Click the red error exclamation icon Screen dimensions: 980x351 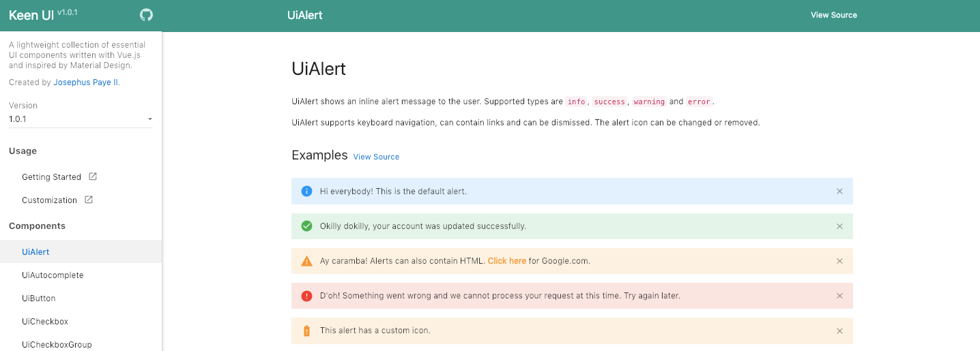tap(306, 296)
